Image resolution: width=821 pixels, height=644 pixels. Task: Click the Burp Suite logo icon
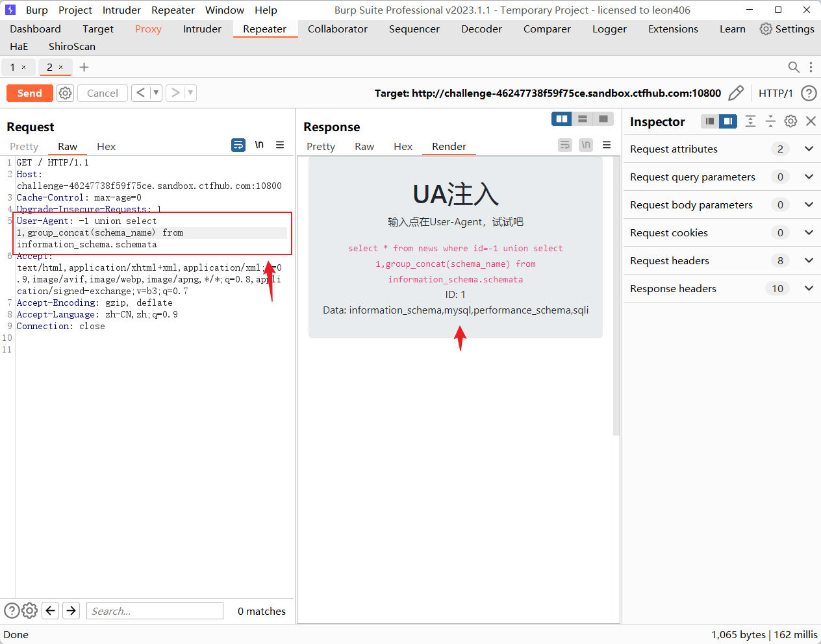(10, 10)
